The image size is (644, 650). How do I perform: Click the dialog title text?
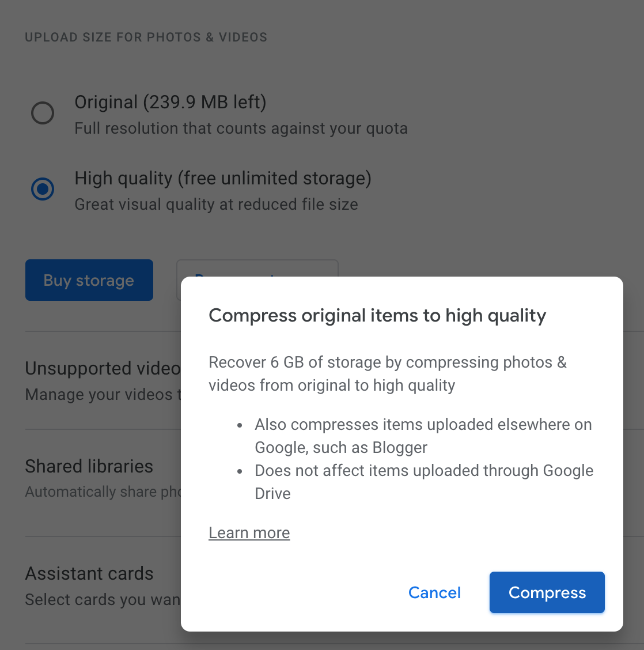coord(377,316)
